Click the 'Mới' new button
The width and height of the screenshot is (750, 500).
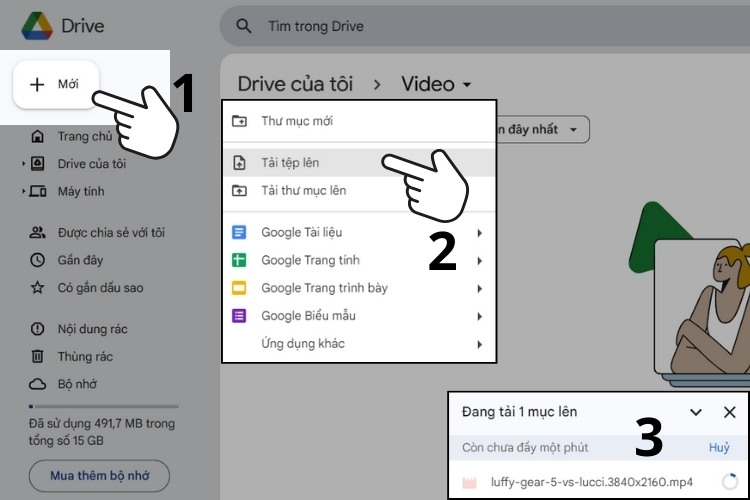(x=56, y=84)
